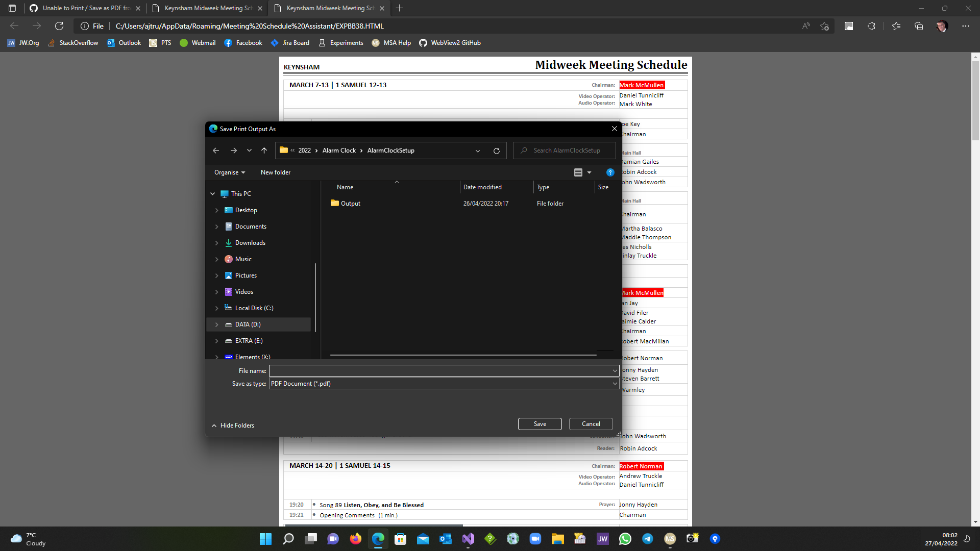Click the back arrow in the Save dialog
Image resolution: width=980 pixels, height=551 pixels.
(x=215, y=150)
